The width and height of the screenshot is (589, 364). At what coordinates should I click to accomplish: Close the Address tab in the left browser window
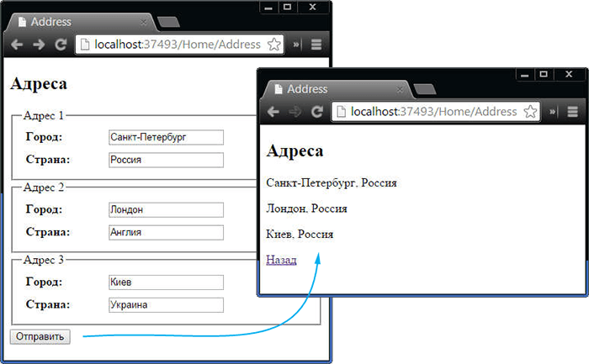tap(144, 23)
